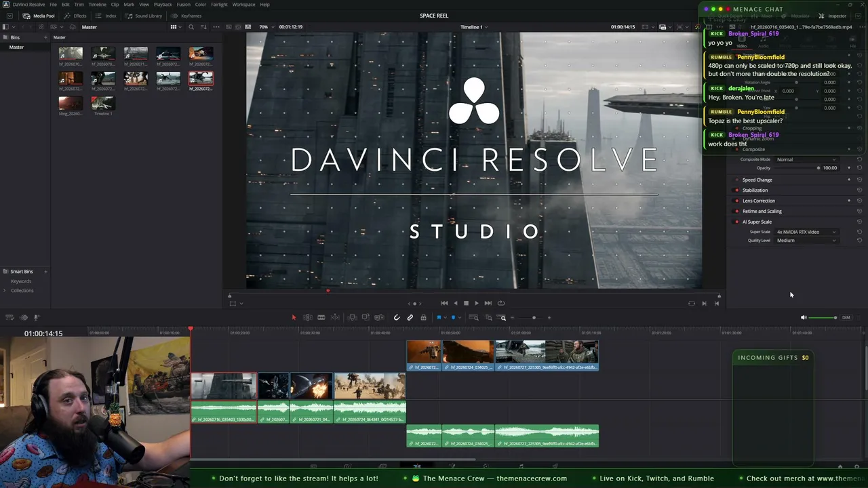The image size is (868, 488).
Task: Open the Sound Library panel
Action: click(x=144, y=16)
